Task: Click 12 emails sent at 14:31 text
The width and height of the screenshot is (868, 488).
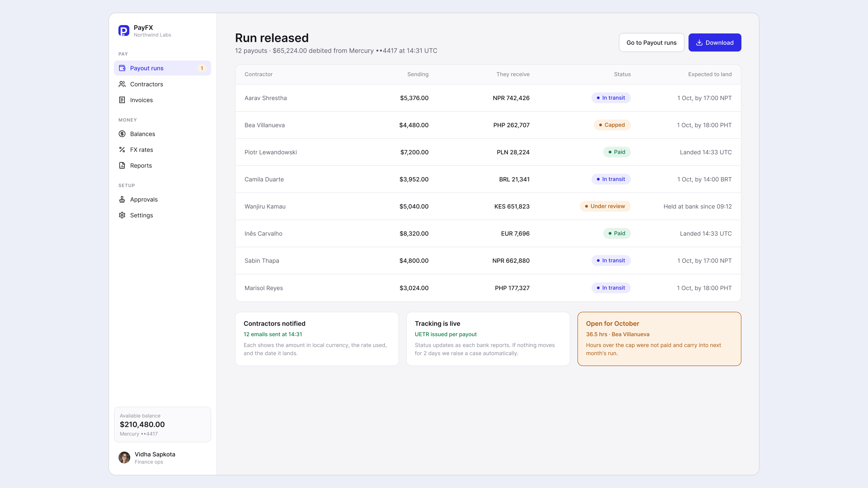Action: pyautogui.click(x=272, y=334)
